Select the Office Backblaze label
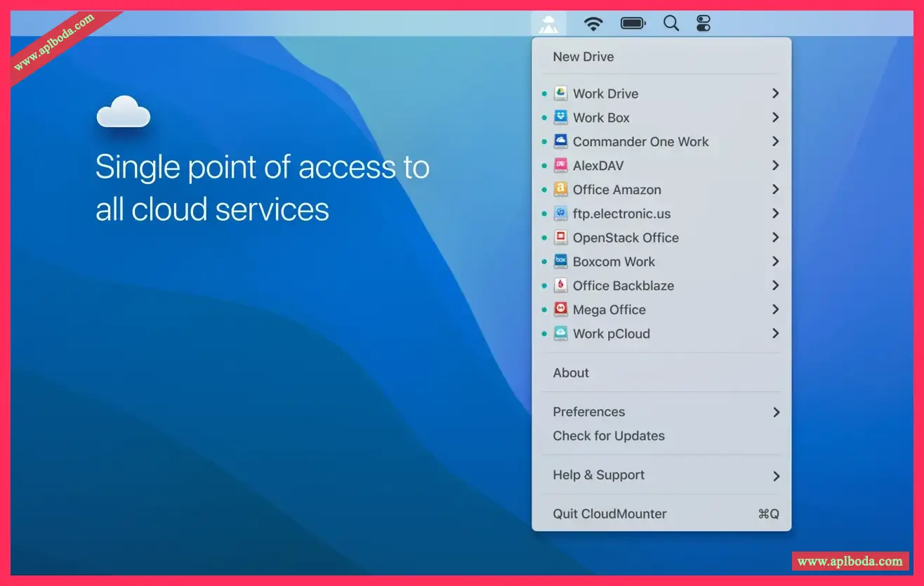924x586 pixels. [x=623, y=285]
